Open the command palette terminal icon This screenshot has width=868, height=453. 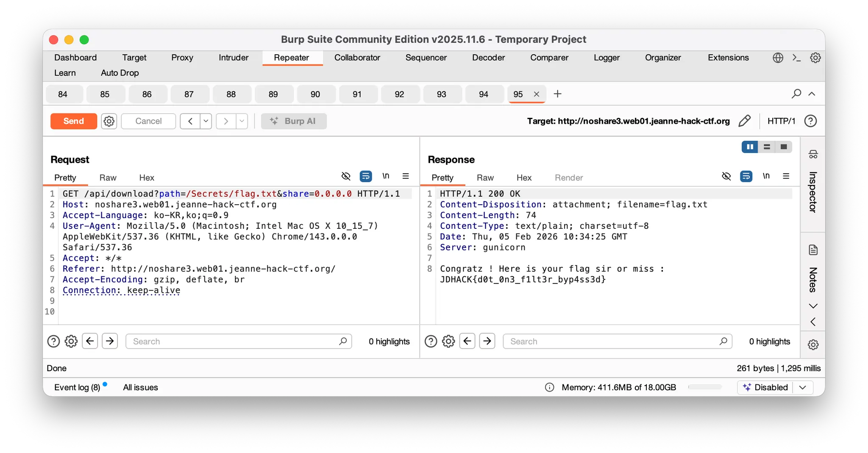796,58
